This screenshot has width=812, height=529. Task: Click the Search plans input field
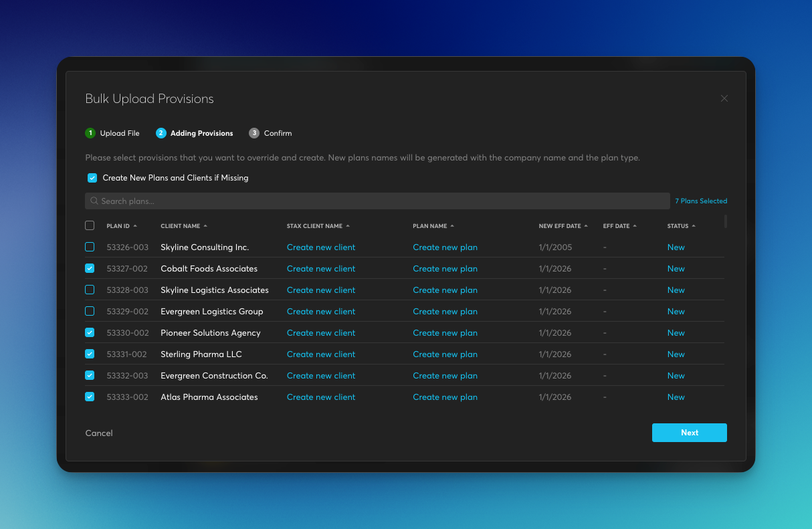tap(377, 201)
